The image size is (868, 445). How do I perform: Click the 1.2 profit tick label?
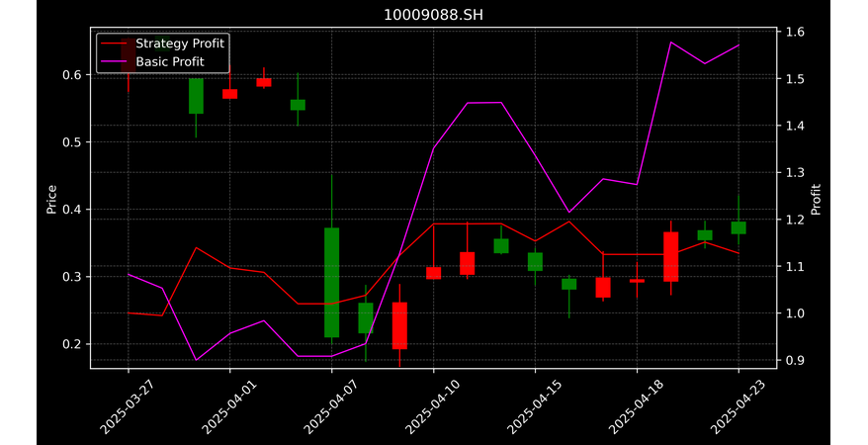(795, 220)
